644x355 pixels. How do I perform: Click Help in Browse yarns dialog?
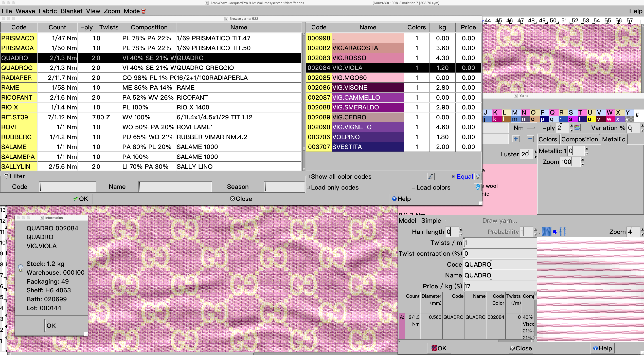401,199
